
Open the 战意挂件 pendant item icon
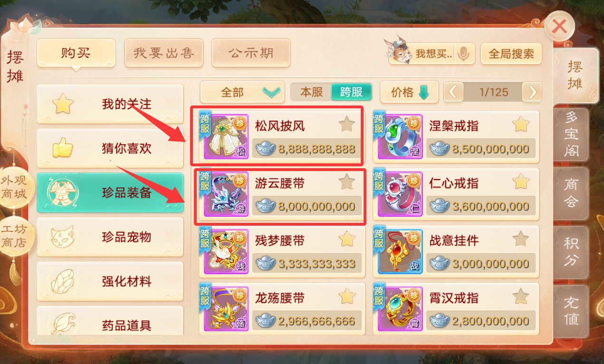[x=400, y=251]
